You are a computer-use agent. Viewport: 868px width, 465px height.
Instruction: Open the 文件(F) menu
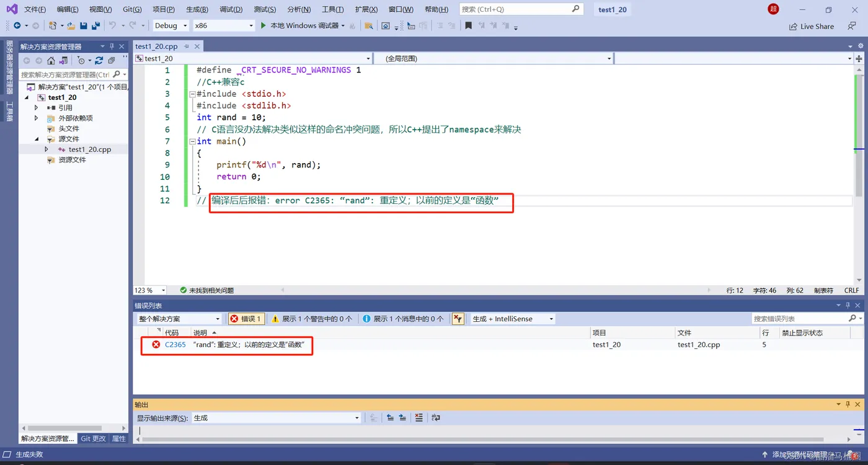[35, 9]
